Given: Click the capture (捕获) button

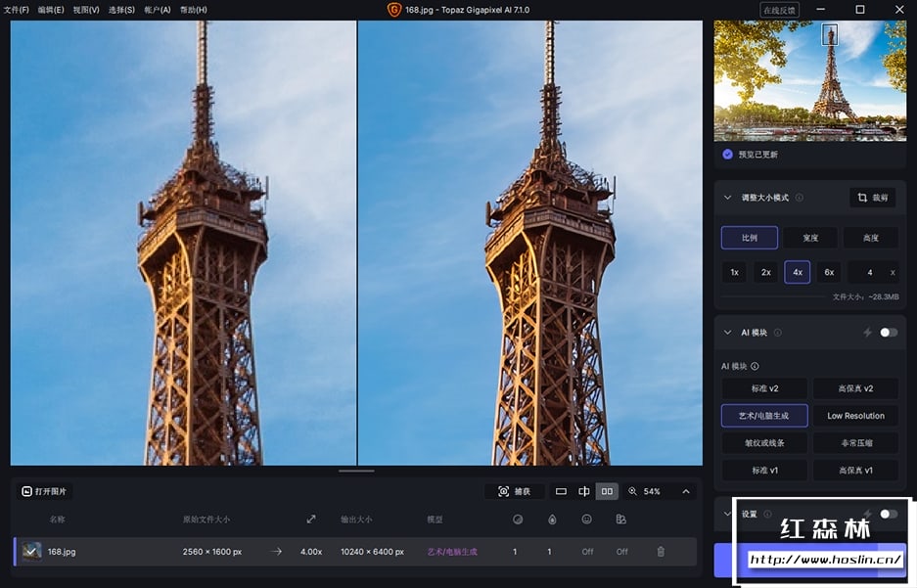Looking at the screenshot, I should (515, 491).
